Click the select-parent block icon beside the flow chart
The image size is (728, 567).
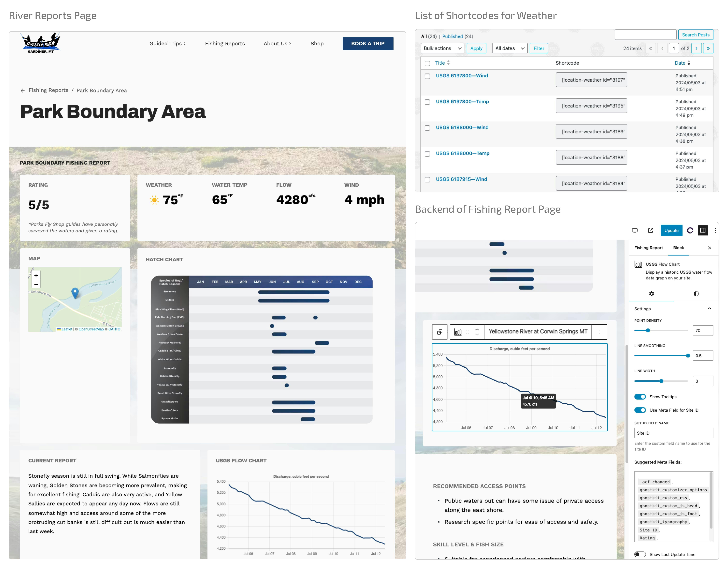click(x=440, y=332)
